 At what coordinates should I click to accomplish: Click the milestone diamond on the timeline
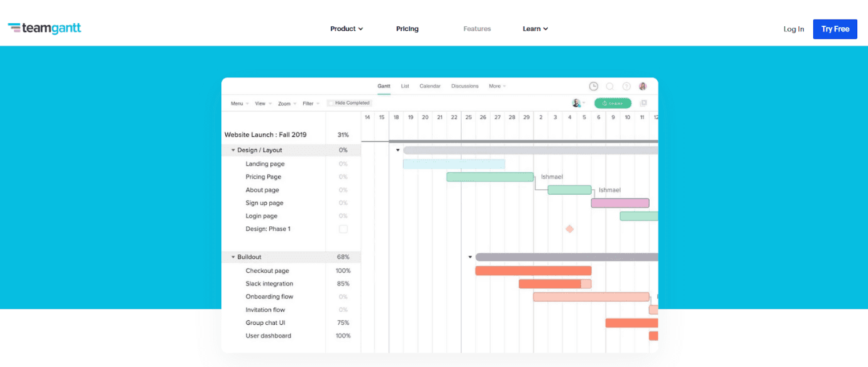pos(569,229)
